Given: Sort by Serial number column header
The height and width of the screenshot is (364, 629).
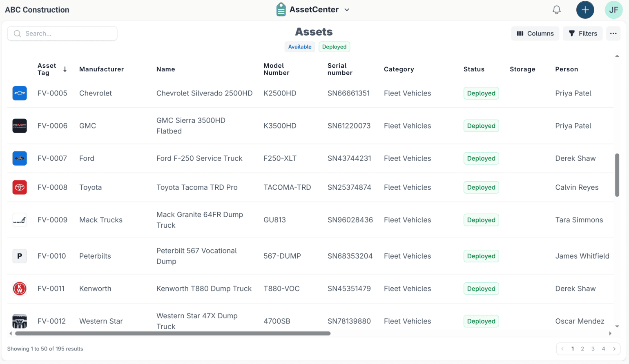Looking at the screenshot, I should [340, 69].
